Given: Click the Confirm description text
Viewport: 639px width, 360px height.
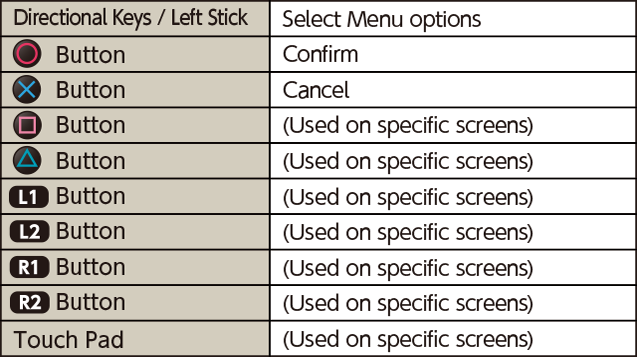Looking at the screenshot, I should point(320,54).
